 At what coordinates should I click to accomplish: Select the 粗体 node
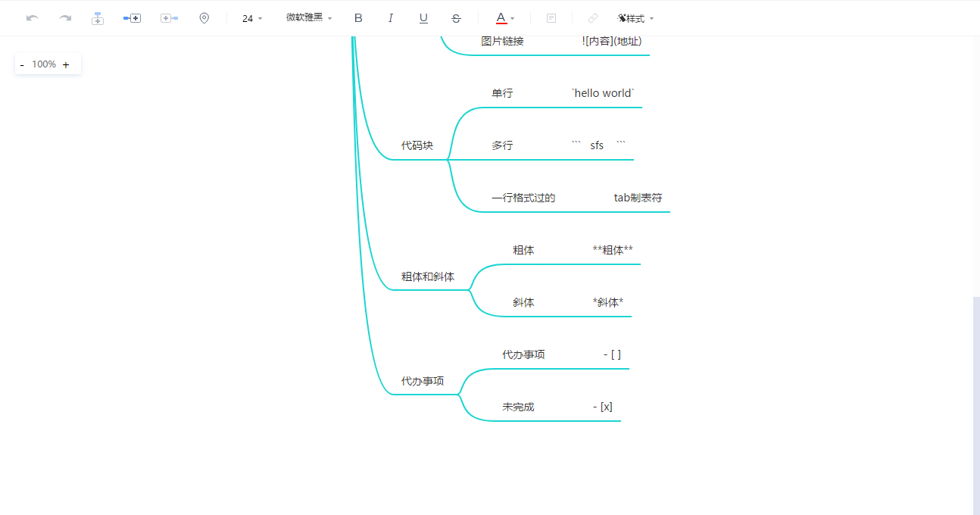point(523,250)
